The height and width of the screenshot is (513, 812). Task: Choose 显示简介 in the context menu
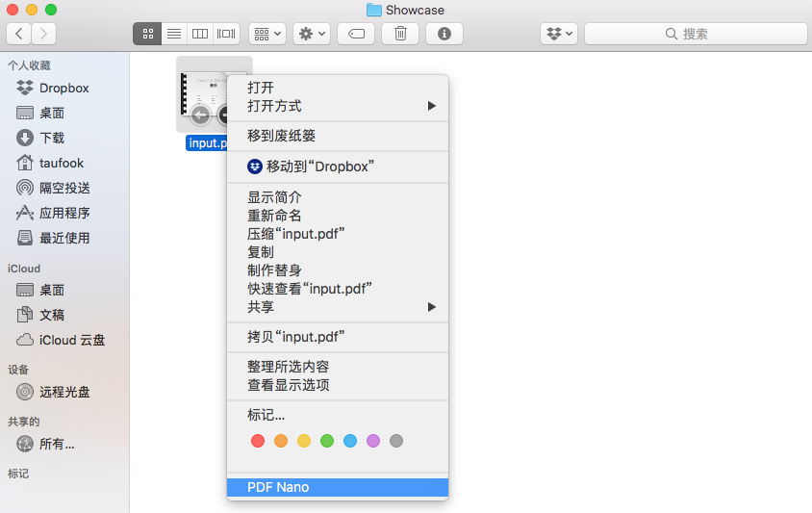pos(338,197)
